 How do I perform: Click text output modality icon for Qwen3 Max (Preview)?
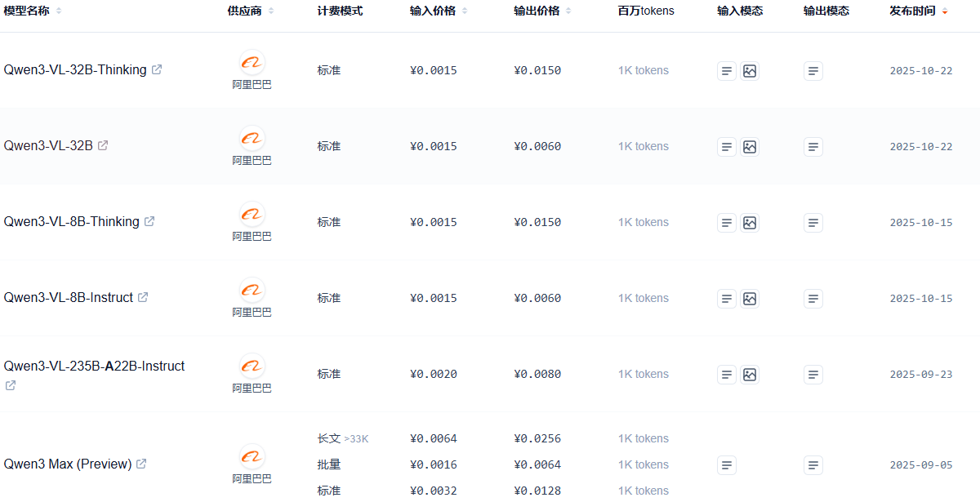coord(813,465)
